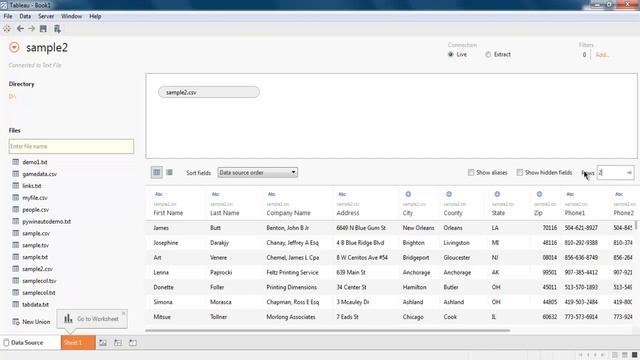Click the globe data type icon above County

449,194
